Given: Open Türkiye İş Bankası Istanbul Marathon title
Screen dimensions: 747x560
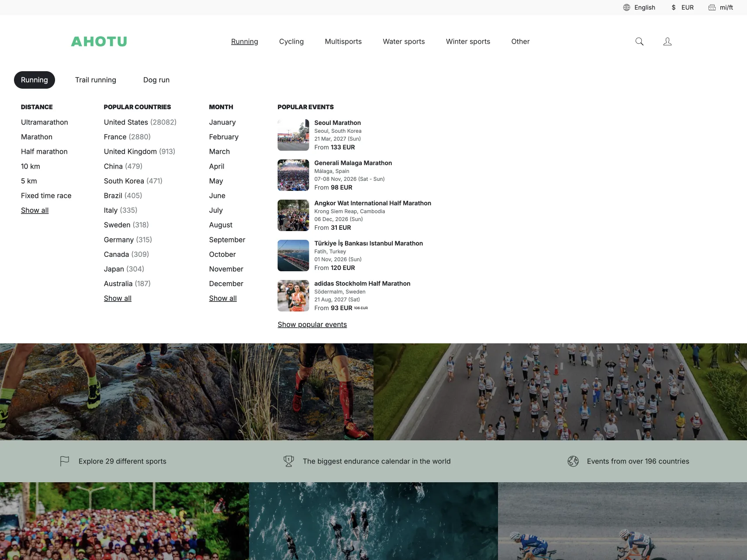Looking at the screenshot, I should pos(369,243).
